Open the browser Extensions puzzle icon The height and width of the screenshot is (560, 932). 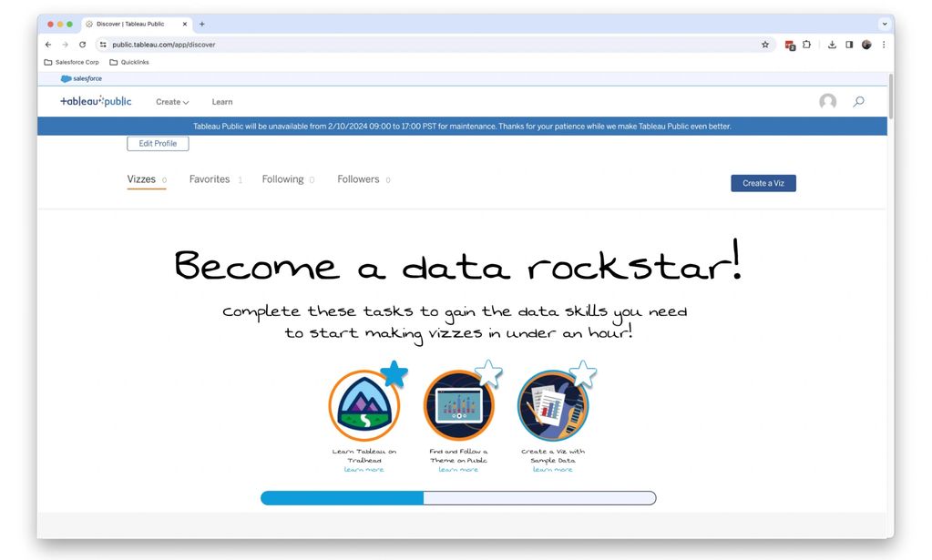point(806,45)
